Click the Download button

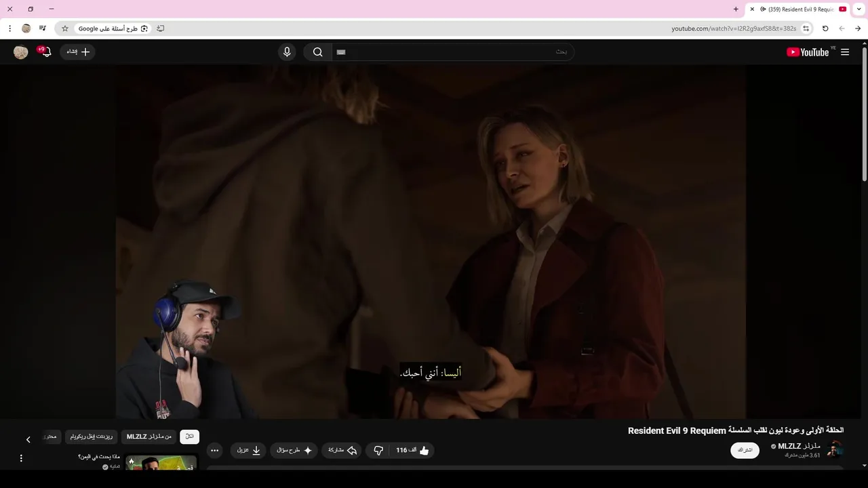[249, 450]
